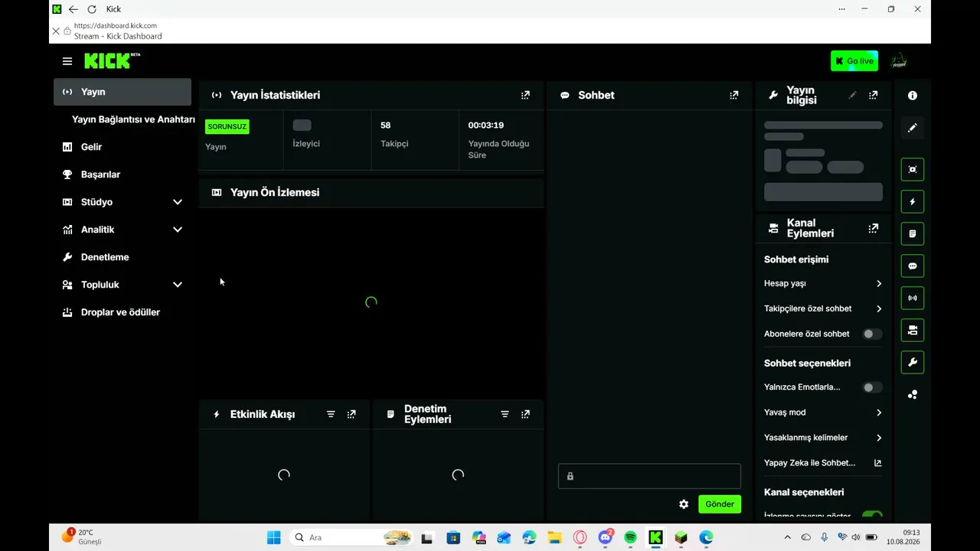Viewport: 980px width, 551px height.
Task: Edit stream info with the pencil in Yayın bilgisi
Action: click(x=853, y=95)
